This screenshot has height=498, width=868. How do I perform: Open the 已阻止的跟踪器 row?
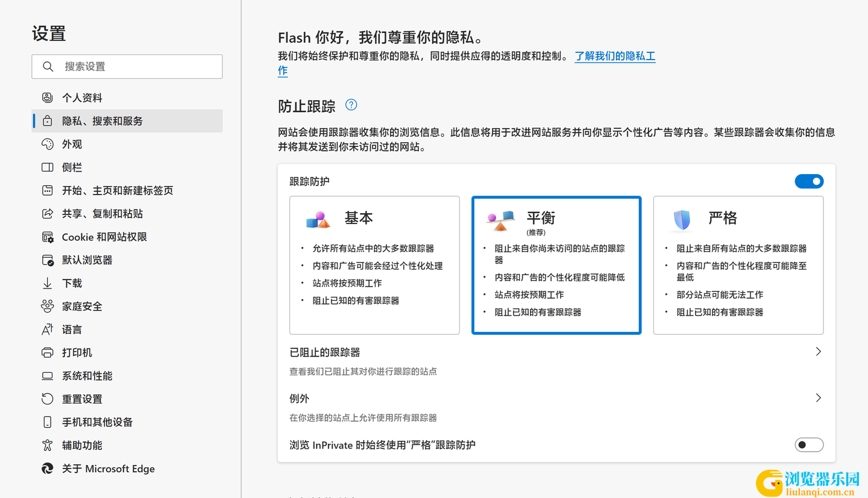(556, 361)
